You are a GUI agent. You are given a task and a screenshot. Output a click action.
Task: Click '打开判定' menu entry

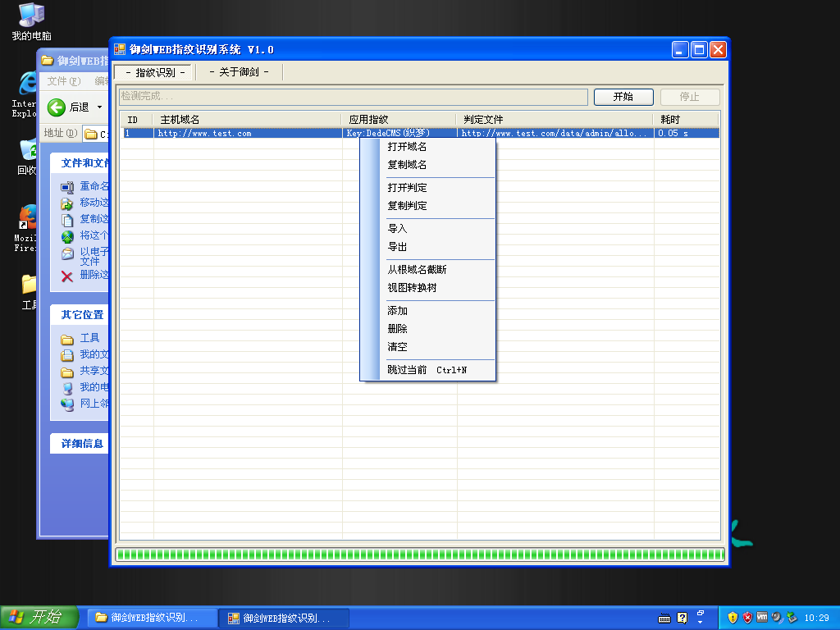tap(407, 188)
